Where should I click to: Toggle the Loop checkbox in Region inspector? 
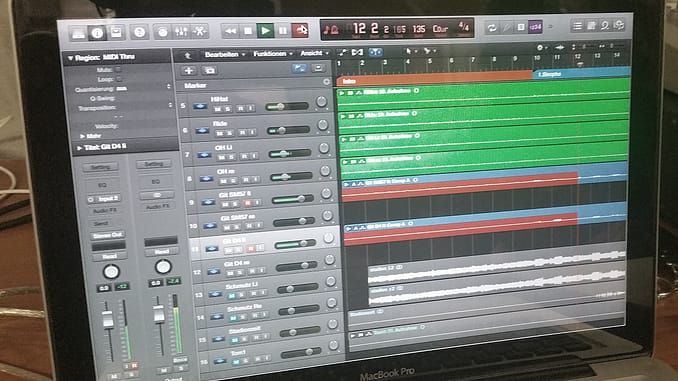point(119,79)
